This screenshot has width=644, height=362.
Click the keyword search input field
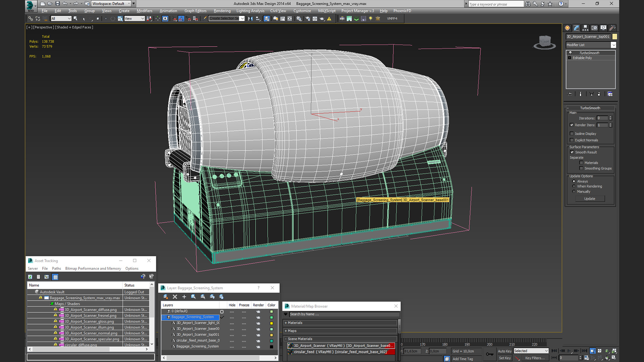496,4
